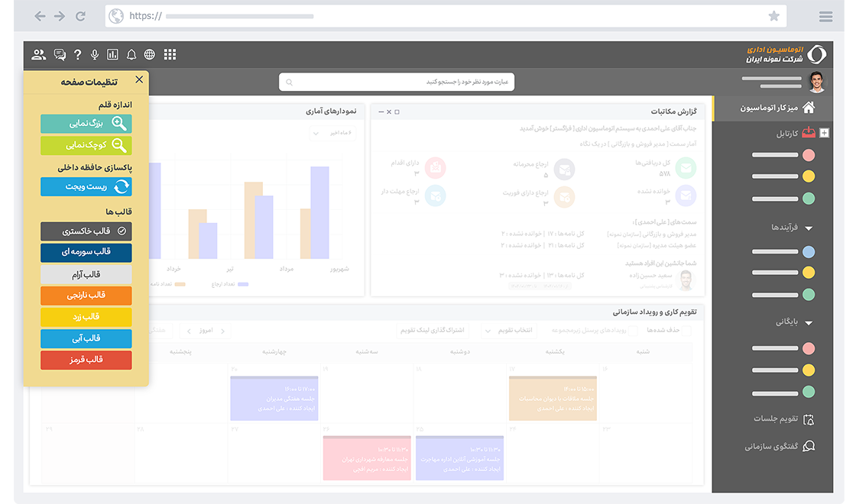856x504 pixels.
Task: Select the قالب خاکستری theme option
Action: [86, 231]
